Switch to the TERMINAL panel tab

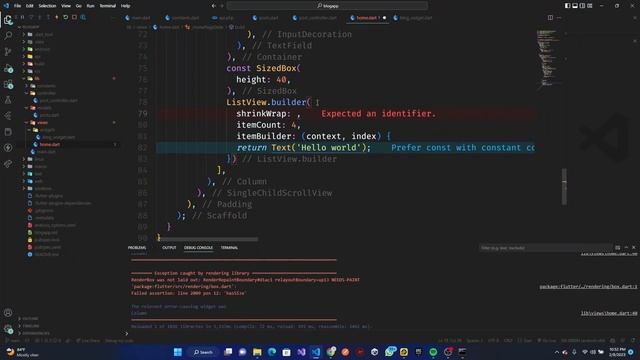(x=229, y=247)
